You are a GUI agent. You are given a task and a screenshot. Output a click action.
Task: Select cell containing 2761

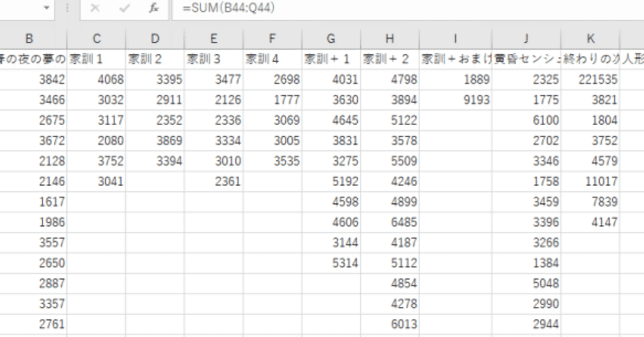pyautogui.click(x=33, y=324)
